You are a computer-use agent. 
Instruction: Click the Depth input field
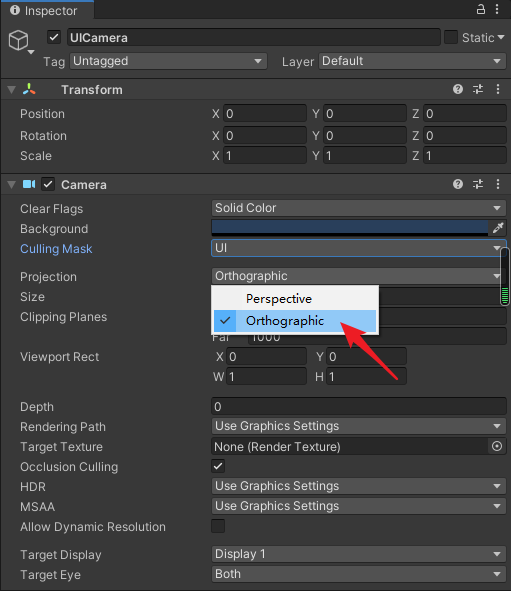(x=358, y=406)
